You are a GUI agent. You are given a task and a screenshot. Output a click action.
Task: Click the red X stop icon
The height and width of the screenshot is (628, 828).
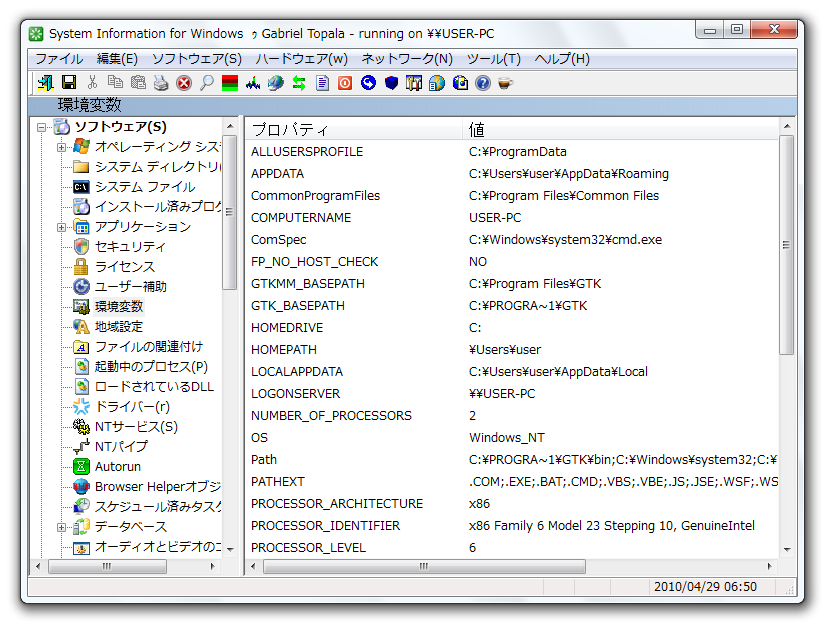pos(184,83)
